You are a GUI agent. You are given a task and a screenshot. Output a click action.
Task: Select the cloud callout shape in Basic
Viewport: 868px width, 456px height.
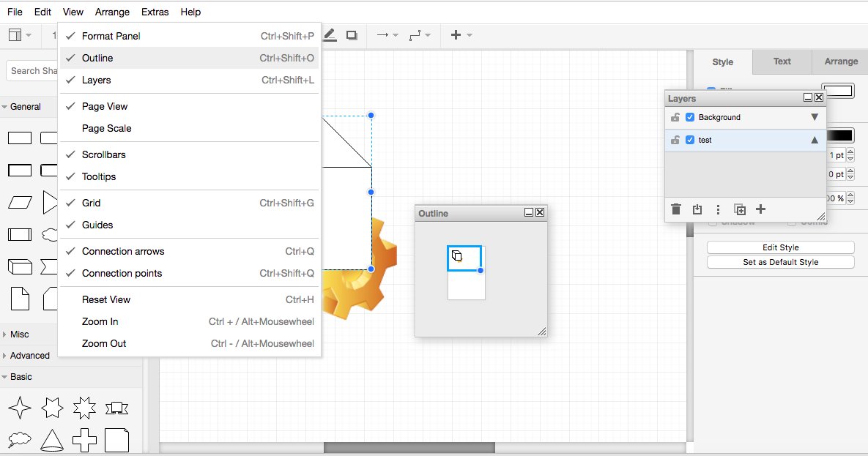[x=19, y=440]
